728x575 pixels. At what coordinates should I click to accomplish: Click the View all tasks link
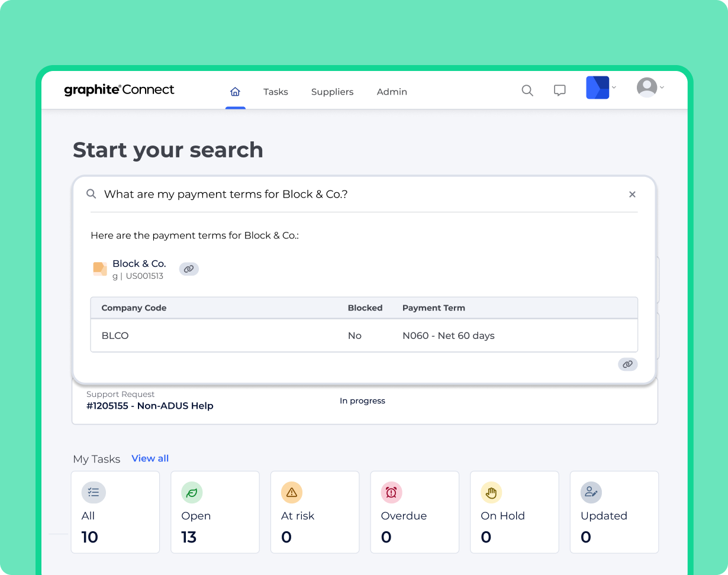(x=150, y=458)
